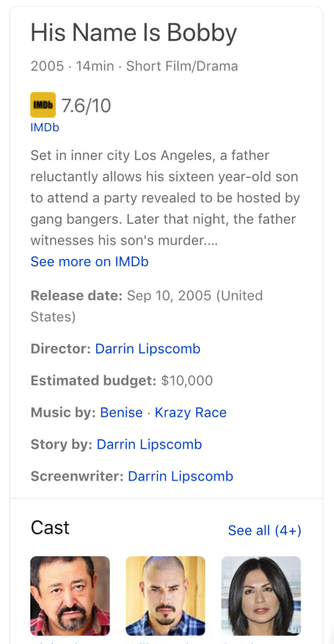This screenshot has height=644, width=334.
Task: Expand the cast with See all (4+)
Action: pos(264,530)
